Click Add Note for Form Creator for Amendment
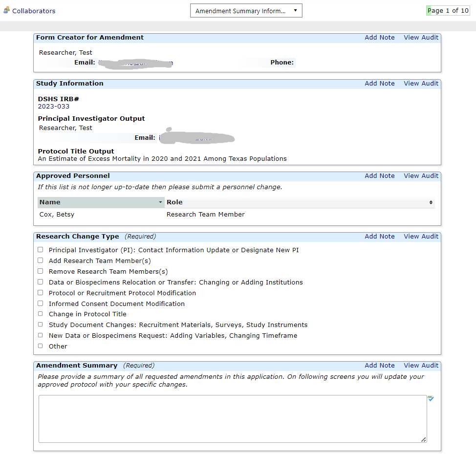 [379, 37]
